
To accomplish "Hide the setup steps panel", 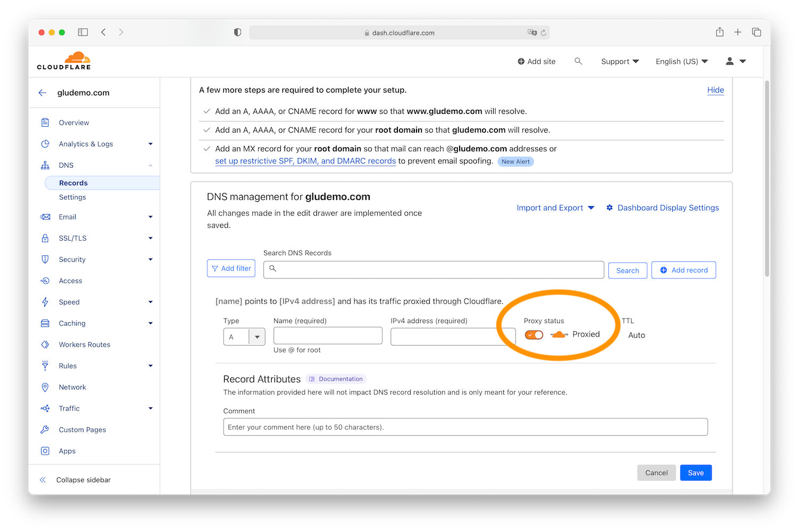I will (715, 90).
